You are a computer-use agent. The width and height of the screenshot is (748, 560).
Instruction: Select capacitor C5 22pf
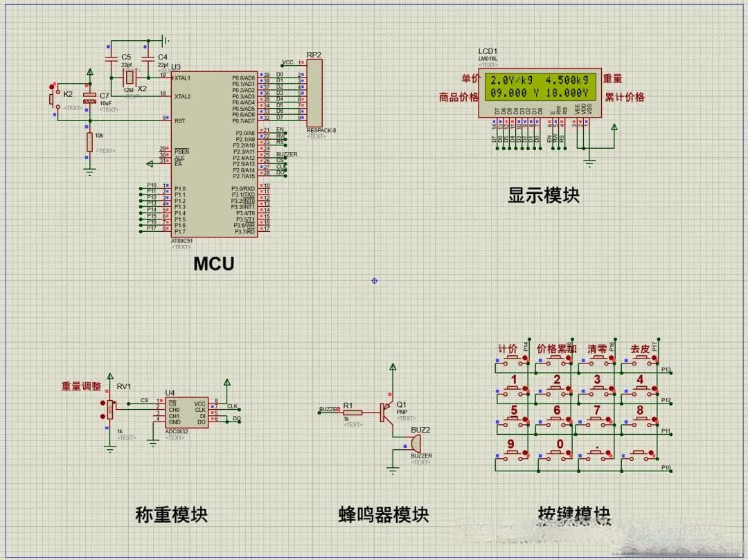pos(111,60)
